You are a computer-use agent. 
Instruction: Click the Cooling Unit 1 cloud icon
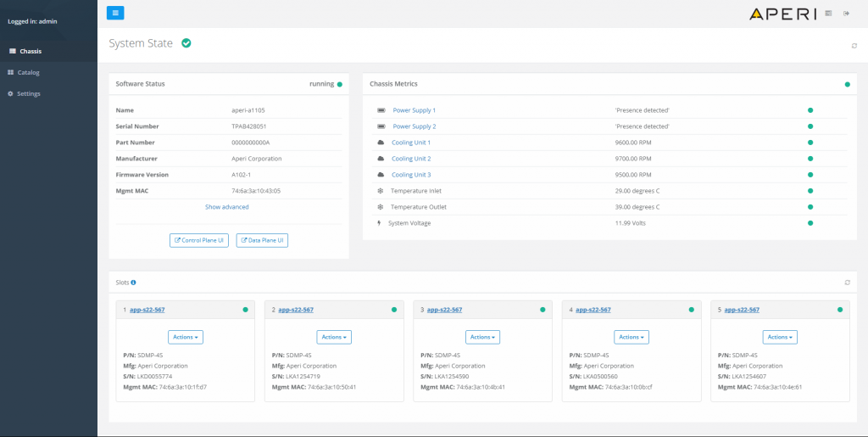tap(381, 143)
